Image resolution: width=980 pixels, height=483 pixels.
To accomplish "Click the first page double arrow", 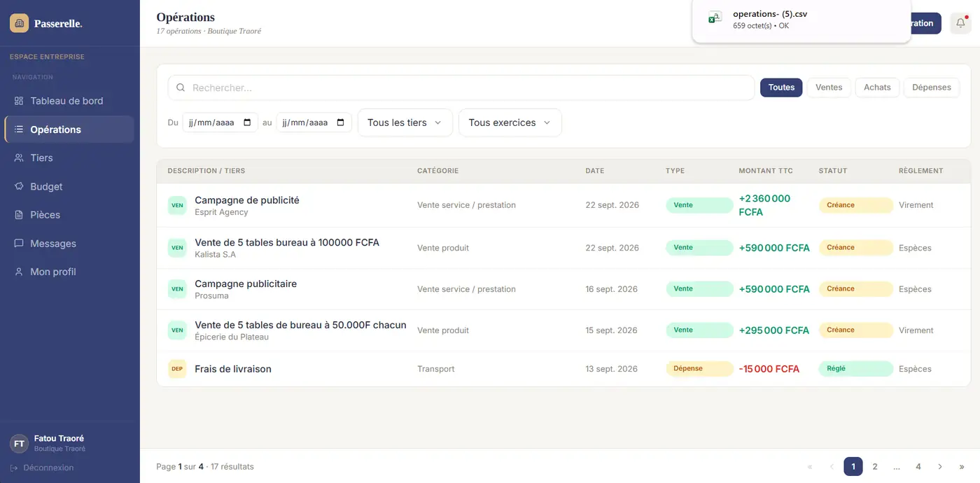I will point(810,466).
